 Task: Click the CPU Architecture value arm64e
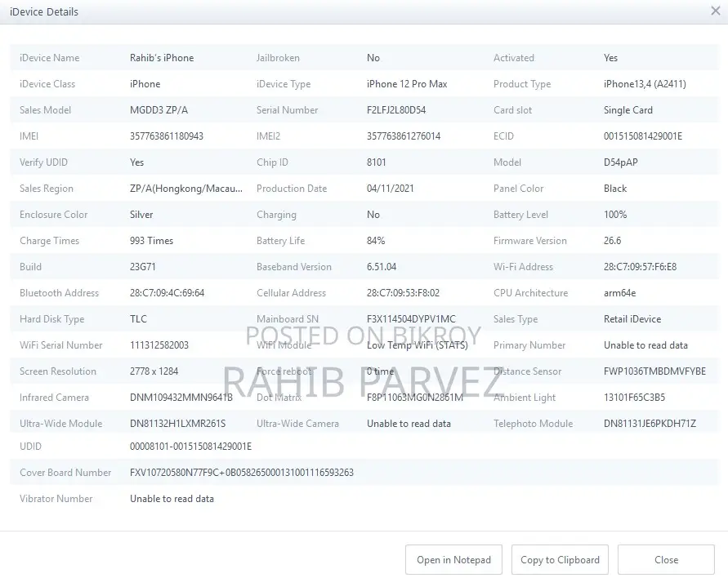pos(619,293)
